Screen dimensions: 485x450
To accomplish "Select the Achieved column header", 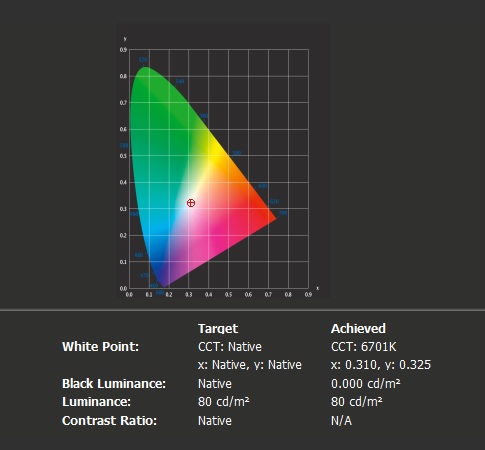I will 358,329.
